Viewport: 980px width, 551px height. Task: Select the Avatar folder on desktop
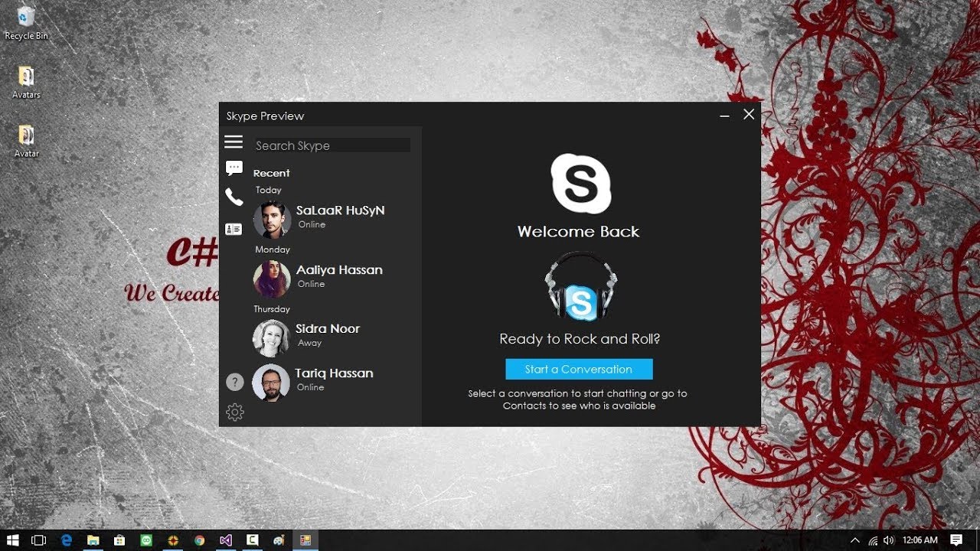click(x=26, y=142)
